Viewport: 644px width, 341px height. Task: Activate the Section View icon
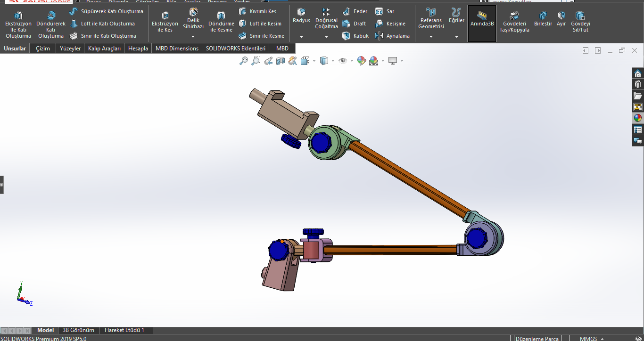[x=281, y=61]
